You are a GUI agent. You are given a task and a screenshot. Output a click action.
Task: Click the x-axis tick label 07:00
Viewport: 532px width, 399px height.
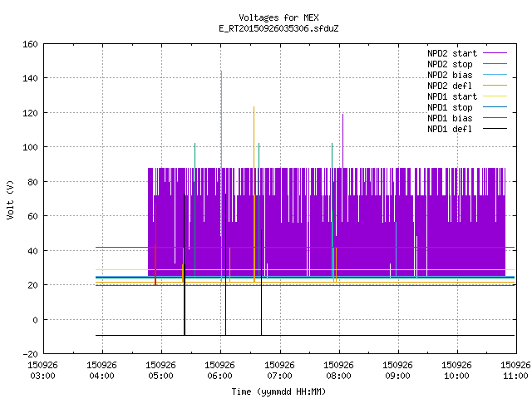279,376
